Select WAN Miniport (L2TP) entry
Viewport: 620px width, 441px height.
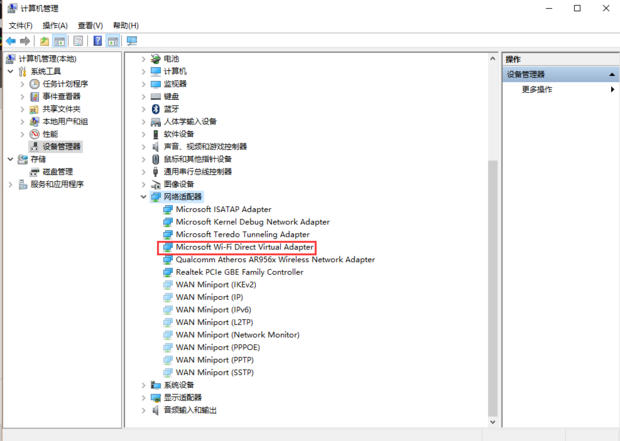coord(214,322)
